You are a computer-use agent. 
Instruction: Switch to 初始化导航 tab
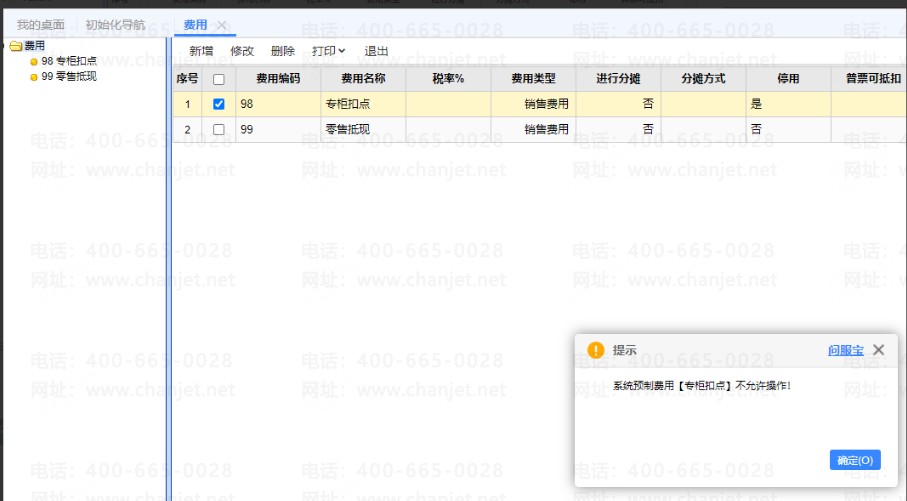115,25
